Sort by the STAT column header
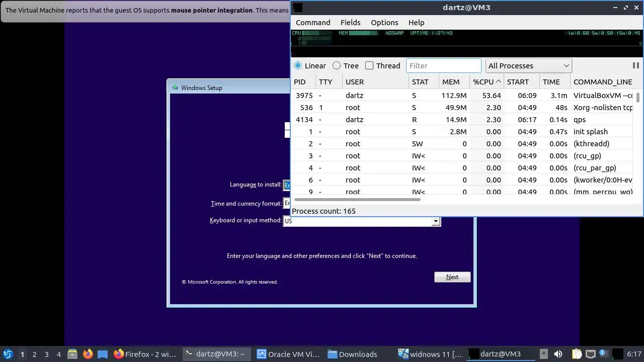Screen dimensions: 644x362 pos(424,81)
